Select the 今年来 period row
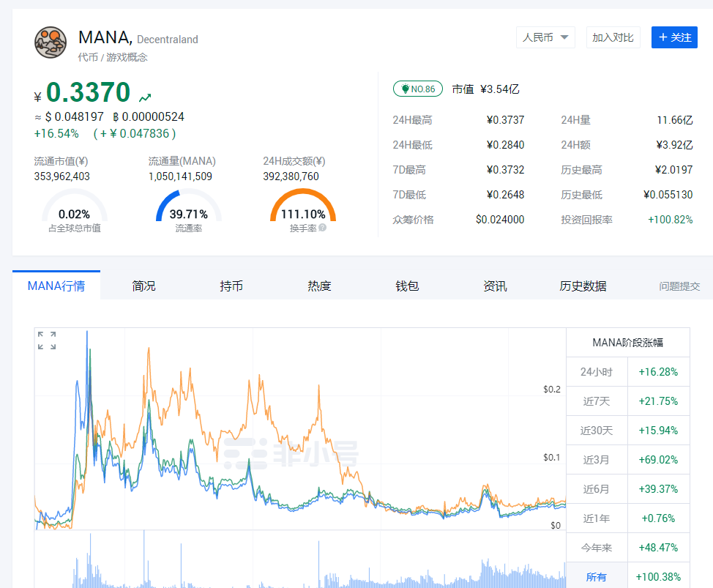Screen dimensions: 713x588 (628, 548)
